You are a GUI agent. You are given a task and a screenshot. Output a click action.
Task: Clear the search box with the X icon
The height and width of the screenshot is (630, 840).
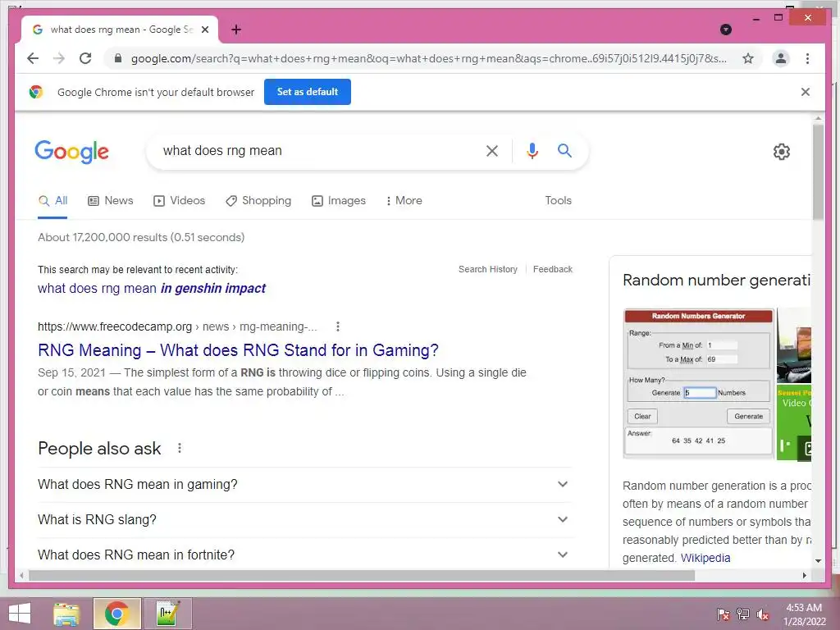pos(492,151)
